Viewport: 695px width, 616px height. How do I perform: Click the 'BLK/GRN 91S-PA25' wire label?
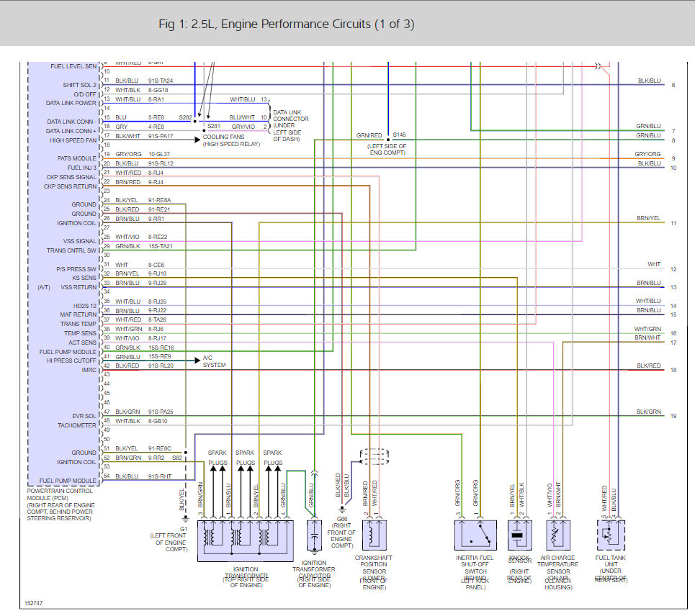point(144,412)
